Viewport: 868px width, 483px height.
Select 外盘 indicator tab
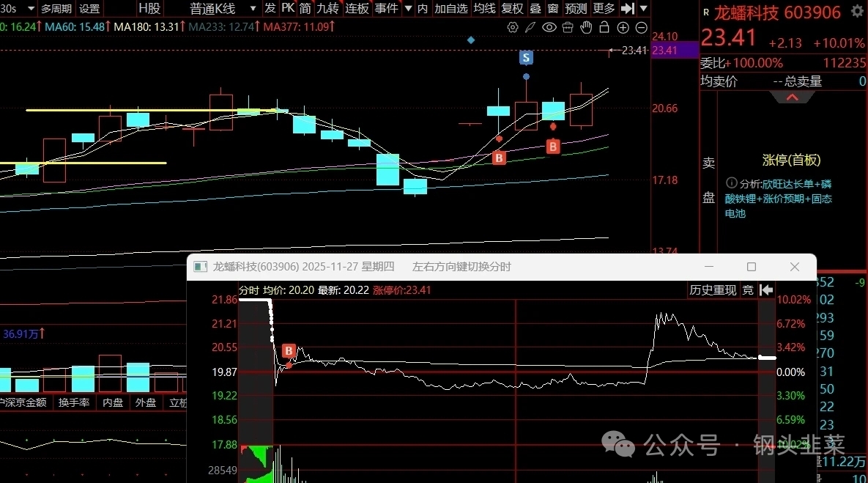146,402
